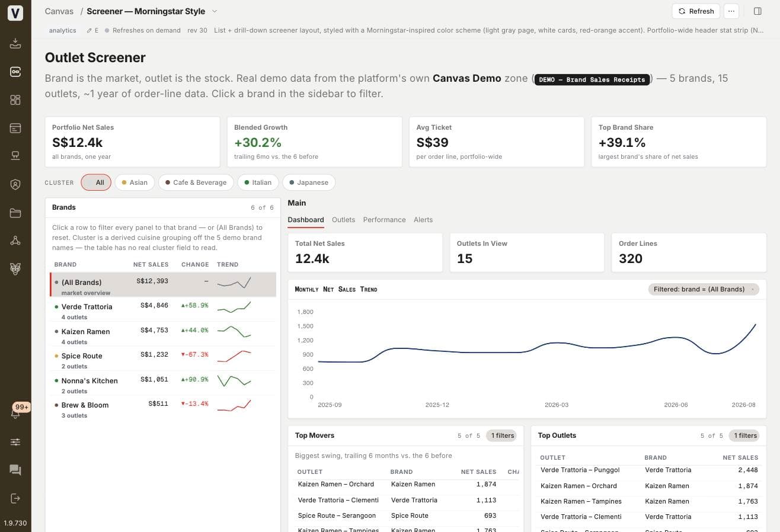Sort by the BRAND column in Top Outlets
The image size is (780, 532).
pos(656,458)
